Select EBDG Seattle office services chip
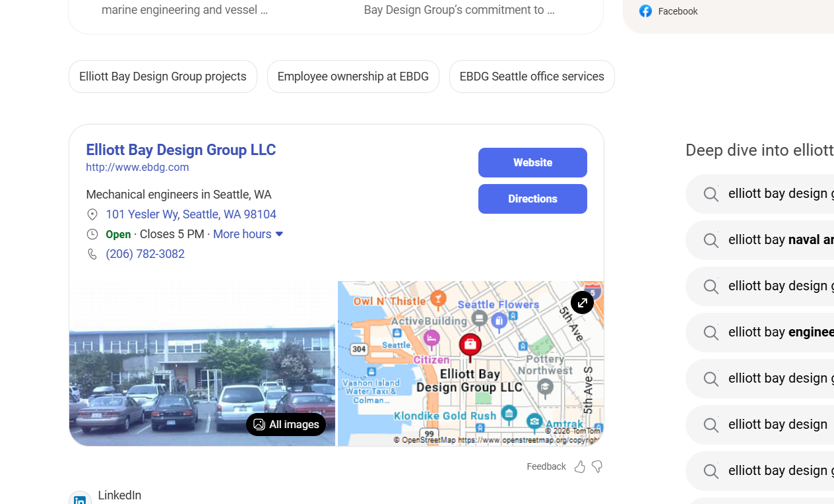Viewport: 834px width, 504px height. point(532,77)
